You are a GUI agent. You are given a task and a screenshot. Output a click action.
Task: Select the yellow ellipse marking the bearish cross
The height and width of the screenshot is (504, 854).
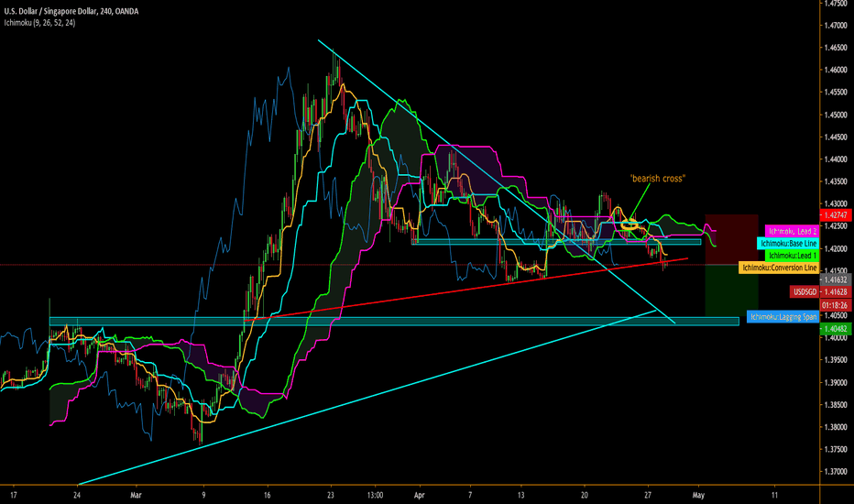[x=630, y=224]
